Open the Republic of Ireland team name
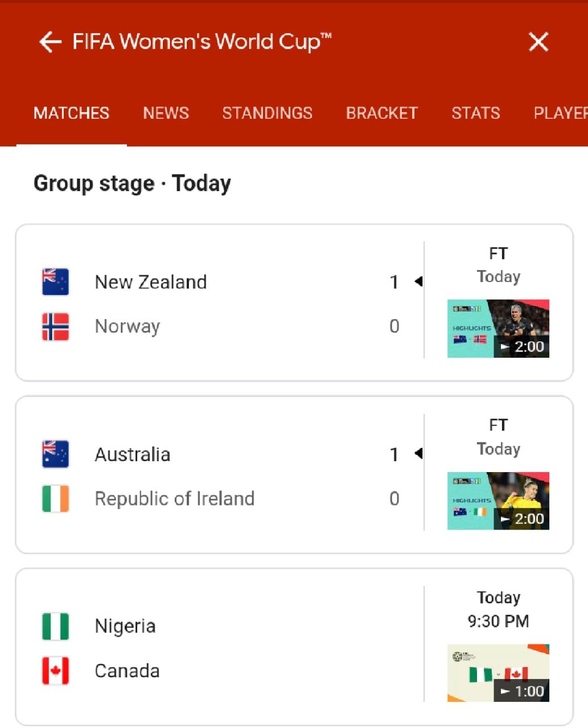The height and width of the screenshot is (728, 588). [x=174, y=499]
